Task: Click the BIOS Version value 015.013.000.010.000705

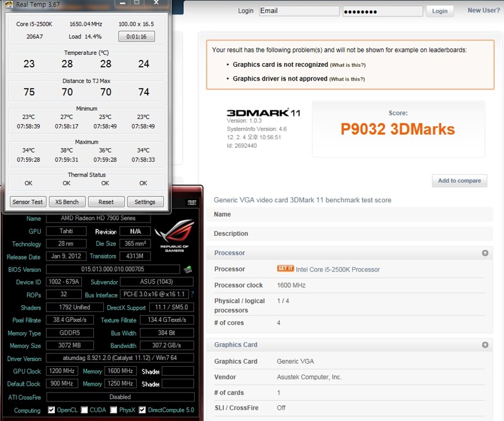Action: [x=113, y=269]
